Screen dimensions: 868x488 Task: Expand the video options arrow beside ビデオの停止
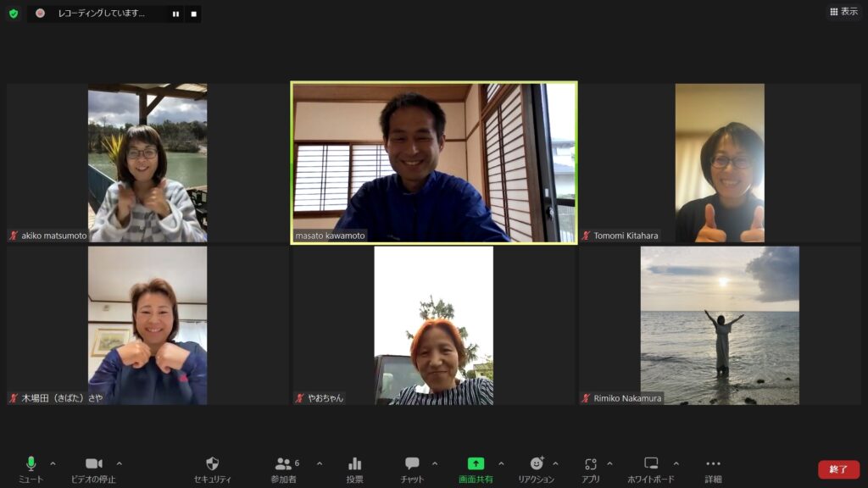pos(119,463)
